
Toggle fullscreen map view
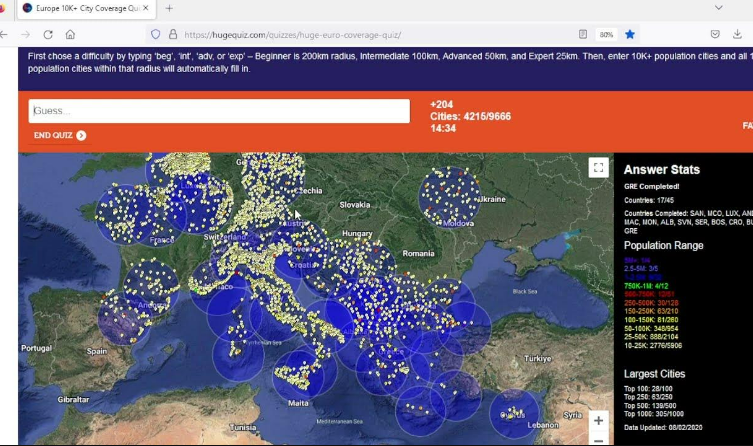[598, 168]
